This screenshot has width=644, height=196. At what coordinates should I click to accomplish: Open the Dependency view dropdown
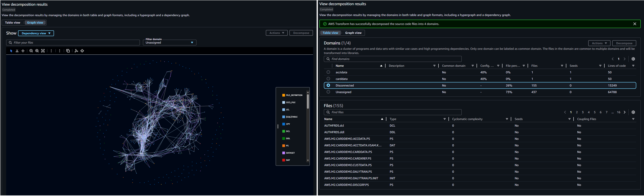(x=36, y=33)
